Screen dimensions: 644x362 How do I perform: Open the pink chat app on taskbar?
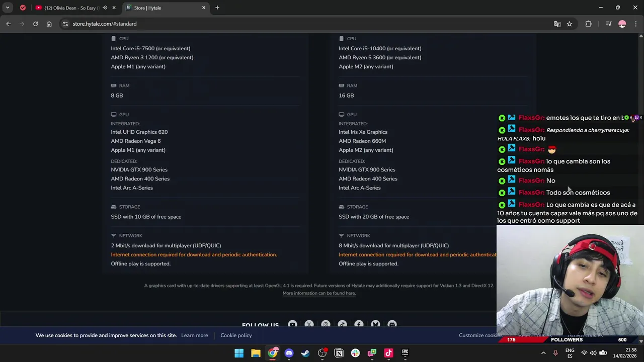point(372,353)
